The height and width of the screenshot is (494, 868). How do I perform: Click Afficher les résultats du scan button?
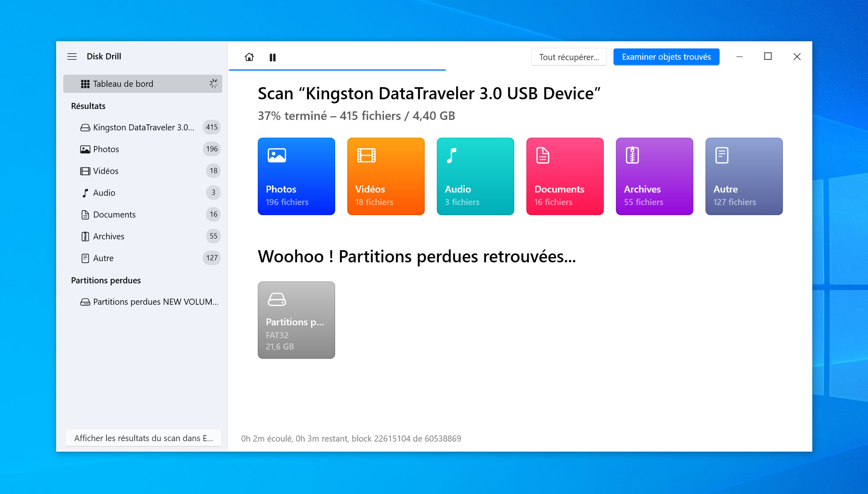click(x=143, y=438)
